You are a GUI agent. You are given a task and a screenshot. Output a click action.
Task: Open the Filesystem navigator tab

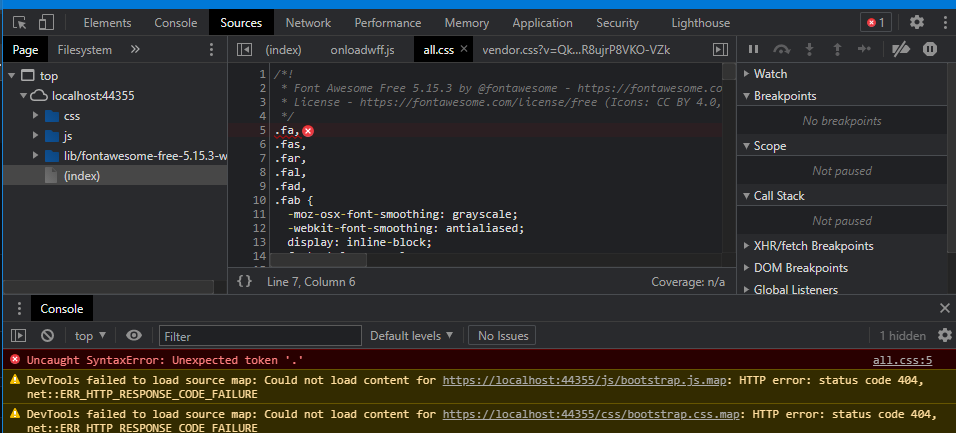coord(85,49)
